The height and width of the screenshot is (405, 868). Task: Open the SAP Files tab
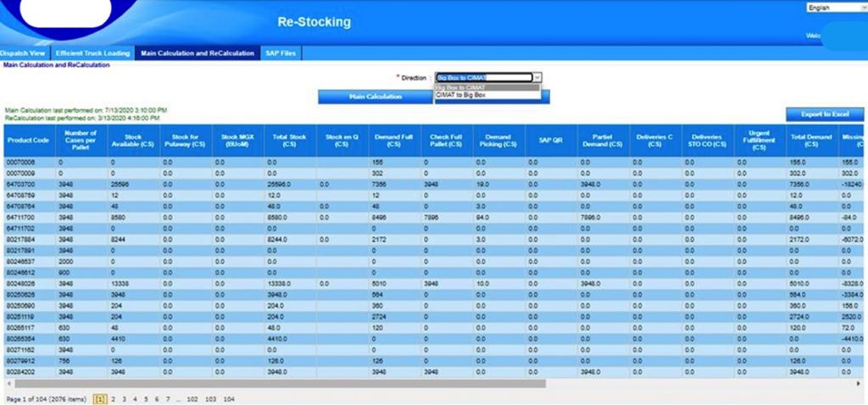(x=281, y=53)
